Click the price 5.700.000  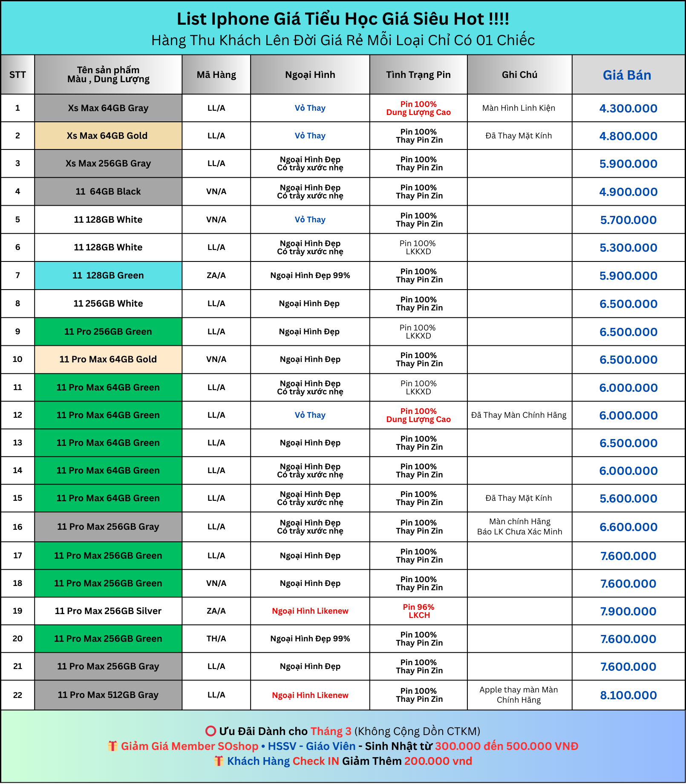(628, 220)
